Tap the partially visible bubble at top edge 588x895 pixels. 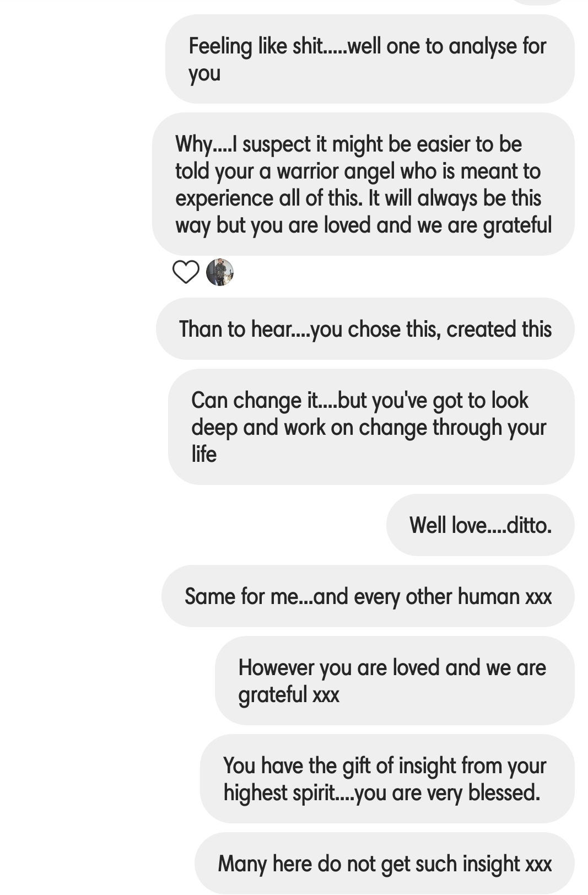[537, 2]
